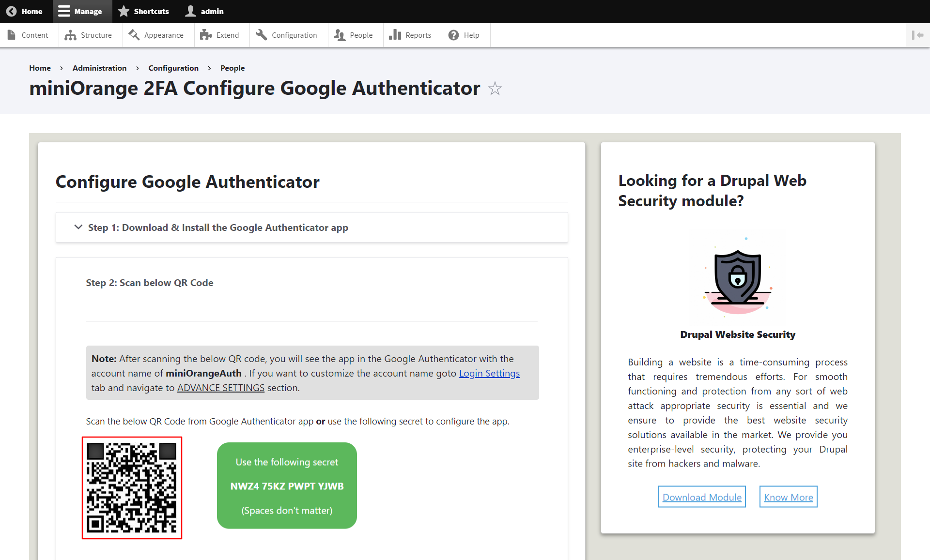Add page to shortcuts via star icon
The height and width of the screenshot is (560, 930).
[495, 89]
